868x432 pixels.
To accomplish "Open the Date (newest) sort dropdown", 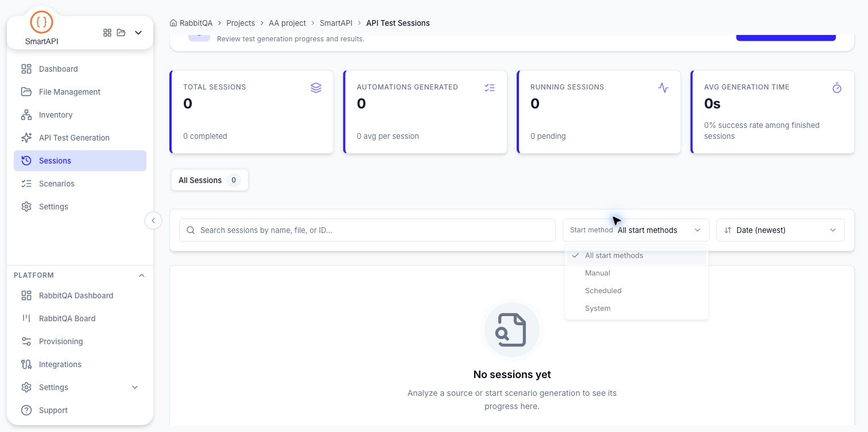I will [x=781, y=230].
